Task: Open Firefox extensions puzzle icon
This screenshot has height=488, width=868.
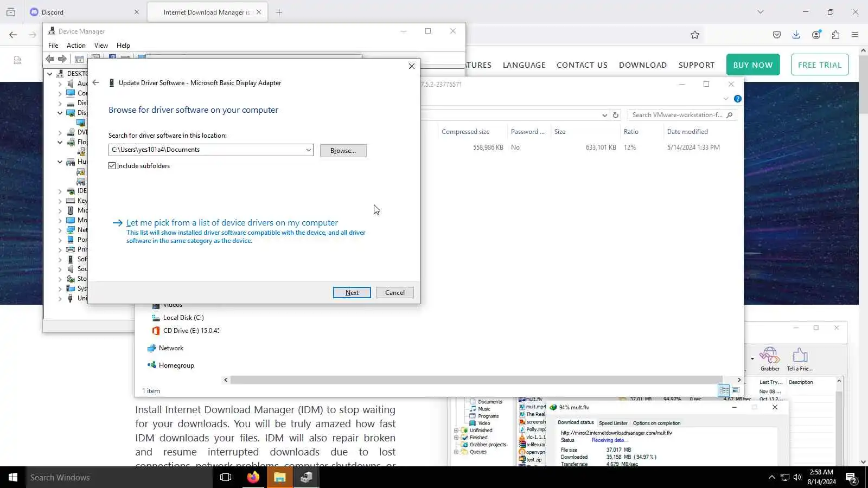Action: 835,35
